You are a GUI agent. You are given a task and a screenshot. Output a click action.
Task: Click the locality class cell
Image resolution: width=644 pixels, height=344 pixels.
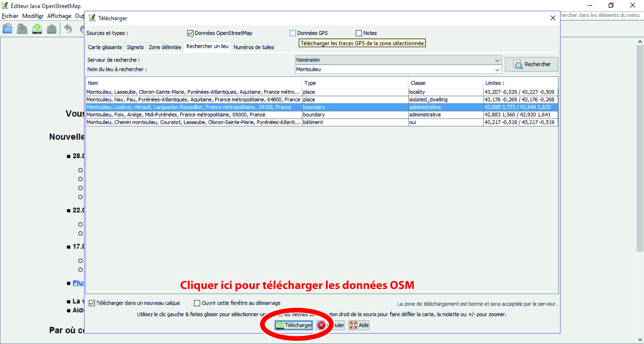click(x=445, y=92)
